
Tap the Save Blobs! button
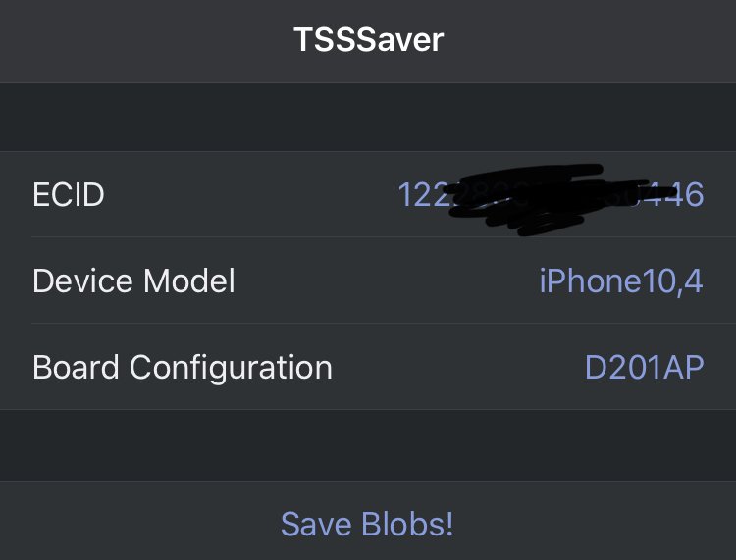tap(367, 523)
